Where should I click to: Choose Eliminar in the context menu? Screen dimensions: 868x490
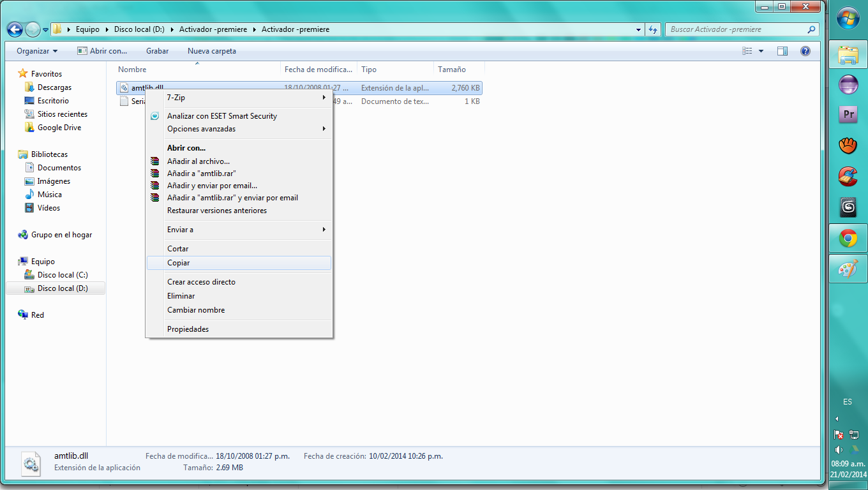tap(239, 296)
